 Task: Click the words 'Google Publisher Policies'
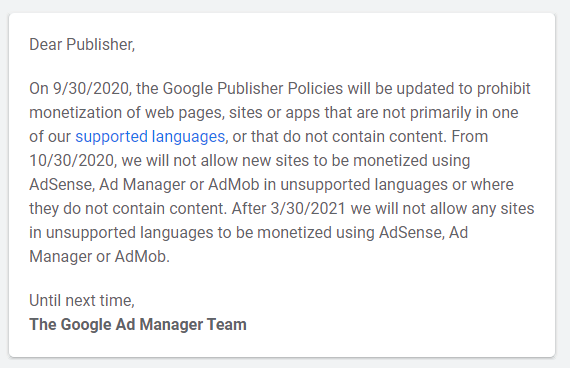[x=253, y=89]
